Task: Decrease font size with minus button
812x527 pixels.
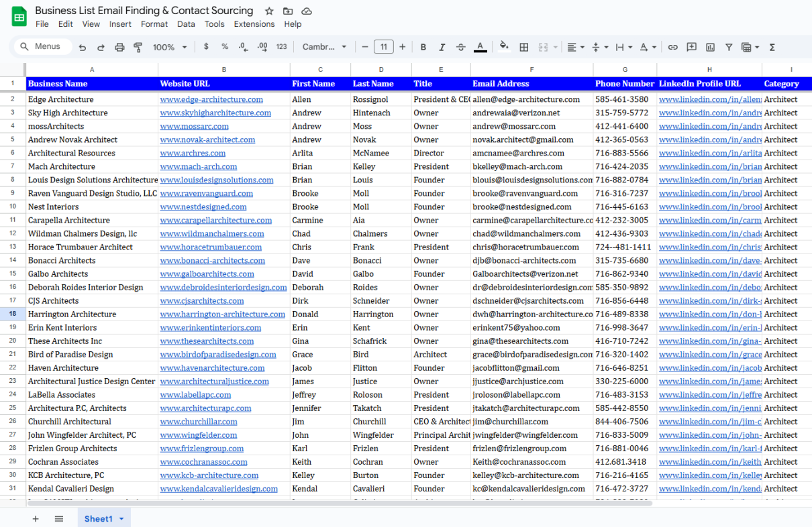Action: (x=365, y=47)
